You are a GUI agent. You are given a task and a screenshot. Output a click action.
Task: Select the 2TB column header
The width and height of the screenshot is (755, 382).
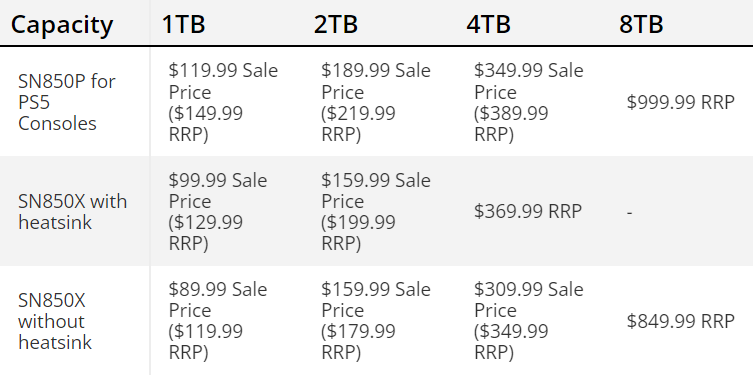336,24
